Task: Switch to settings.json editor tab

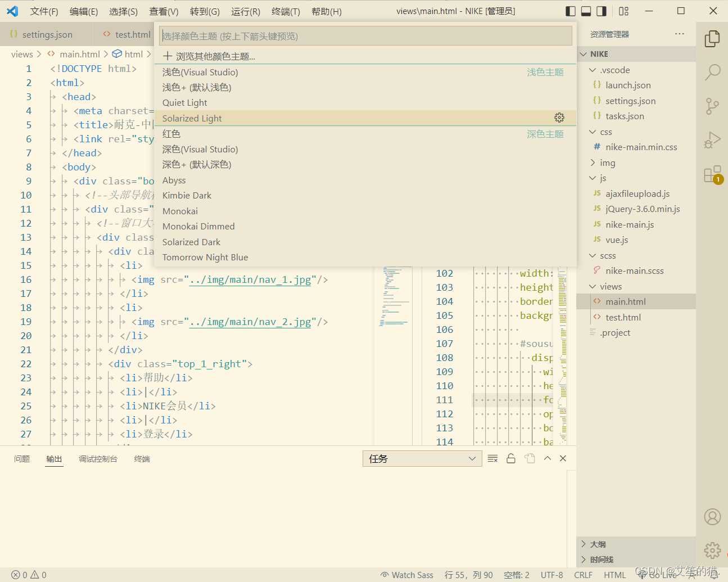Action: [x=47, y=34]
